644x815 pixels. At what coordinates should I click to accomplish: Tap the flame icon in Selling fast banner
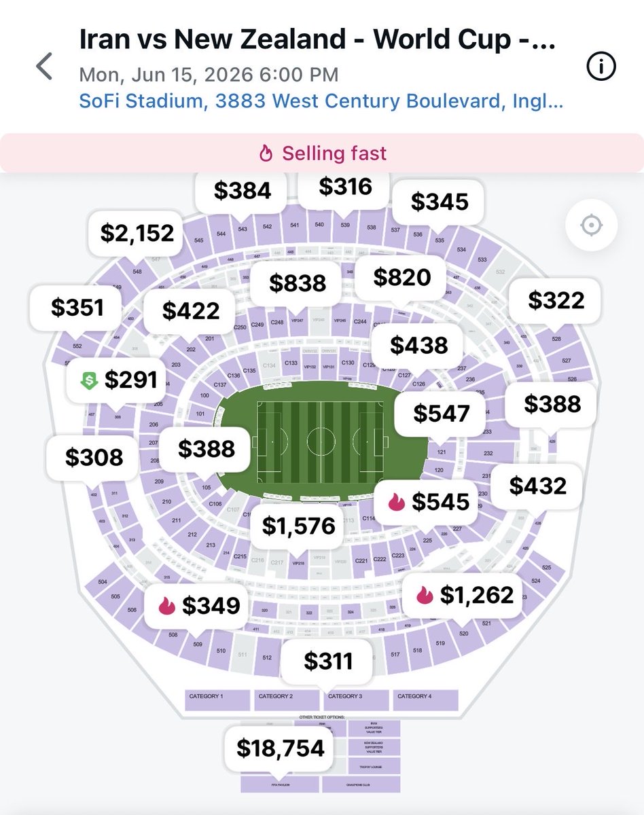266,153
